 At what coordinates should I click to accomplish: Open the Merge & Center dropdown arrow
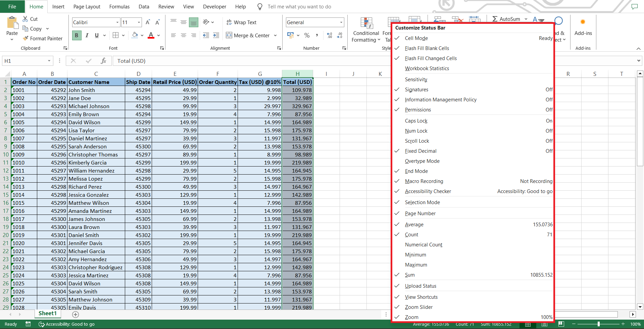[x=275, y=35]
